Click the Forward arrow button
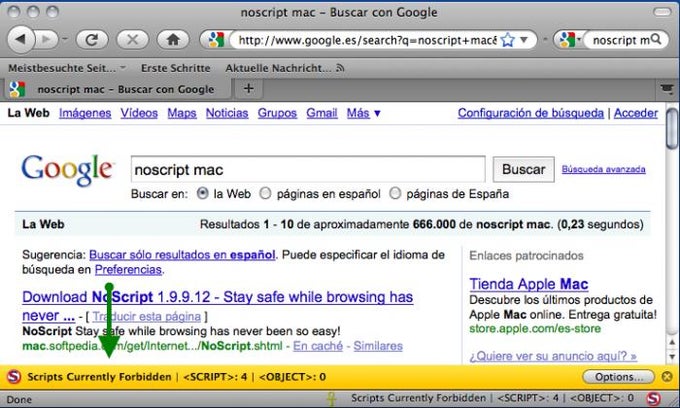This screenshot has width=680, height=408. coord(46,40)
